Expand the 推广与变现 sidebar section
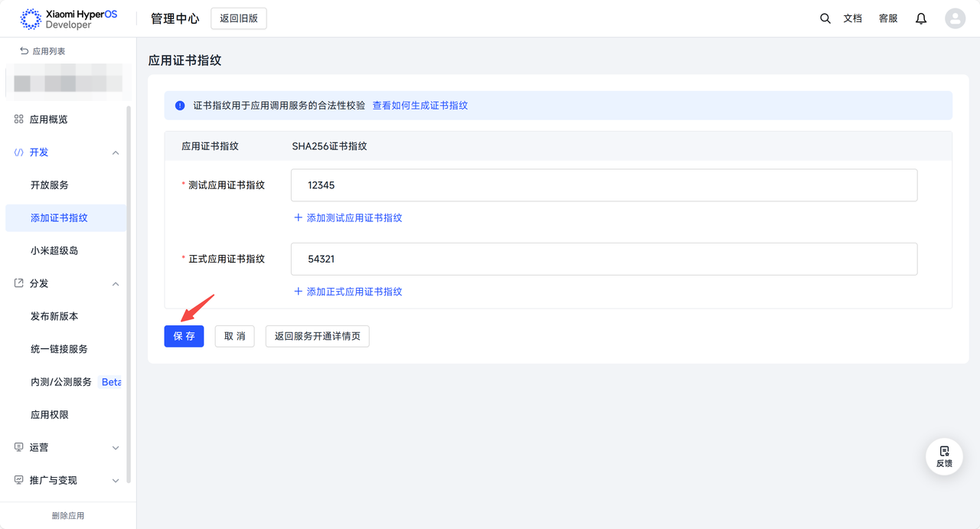 (116, 481)
